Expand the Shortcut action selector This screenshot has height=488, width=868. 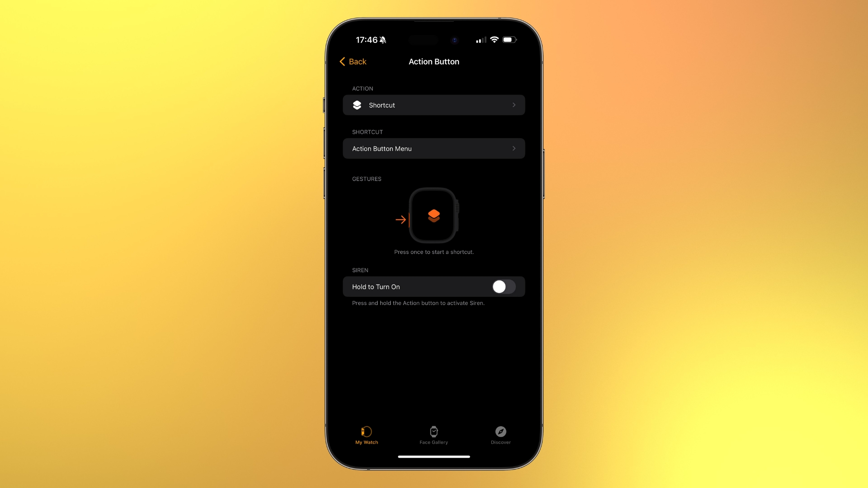point(434,105)
